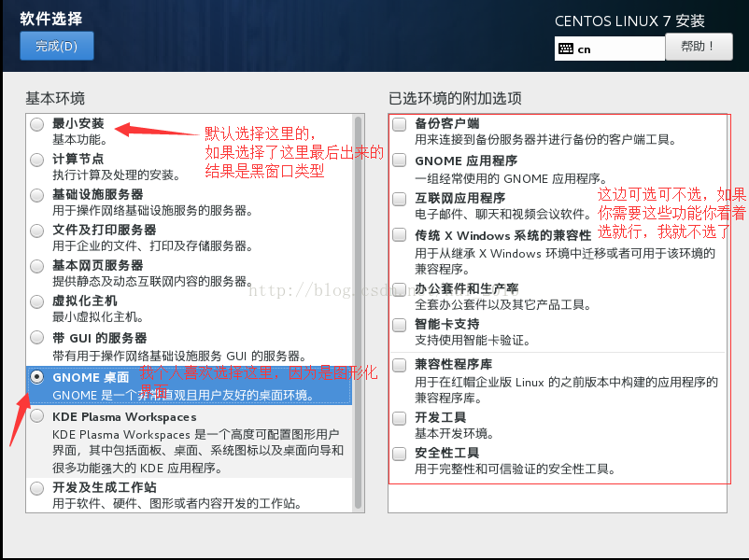Click 支持使用智能卡验证。 description text

pyautogui.click(x=473, y=341)
